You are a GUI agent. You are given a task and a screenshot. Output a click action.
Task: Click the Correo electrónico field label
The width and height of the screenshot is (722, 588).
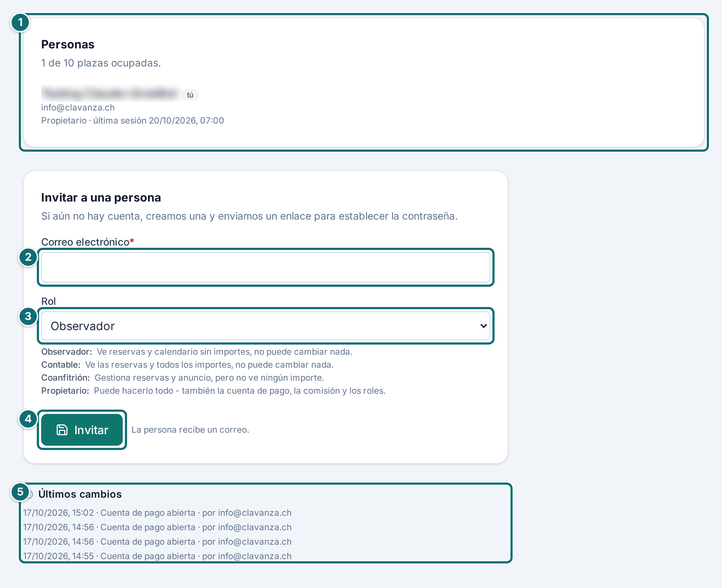tap(88, 242)
